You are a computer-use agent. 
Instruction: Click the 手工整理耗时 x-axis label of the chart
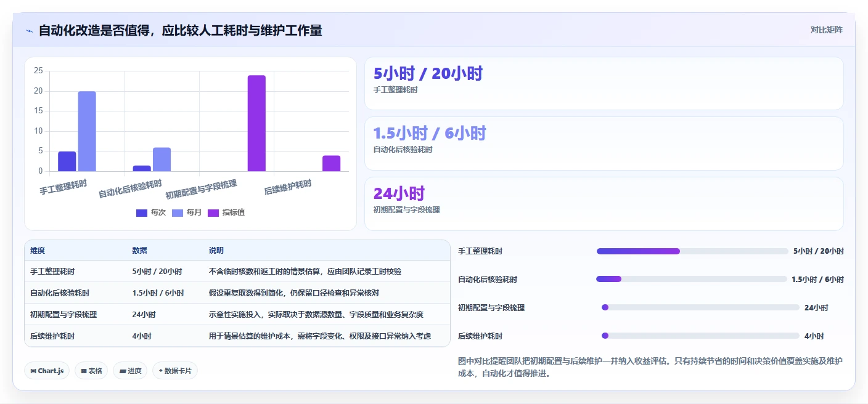(63, 187)
